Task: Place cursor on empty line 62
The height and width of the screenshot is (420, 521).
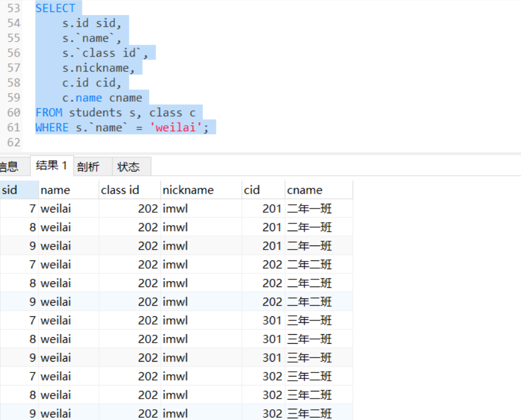Action: click(119, 142)
